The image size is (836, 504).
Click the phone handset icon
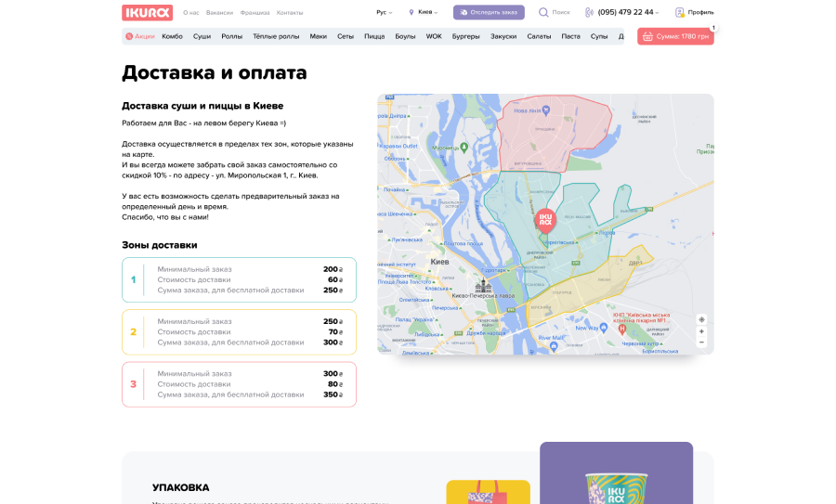(589, 12)
